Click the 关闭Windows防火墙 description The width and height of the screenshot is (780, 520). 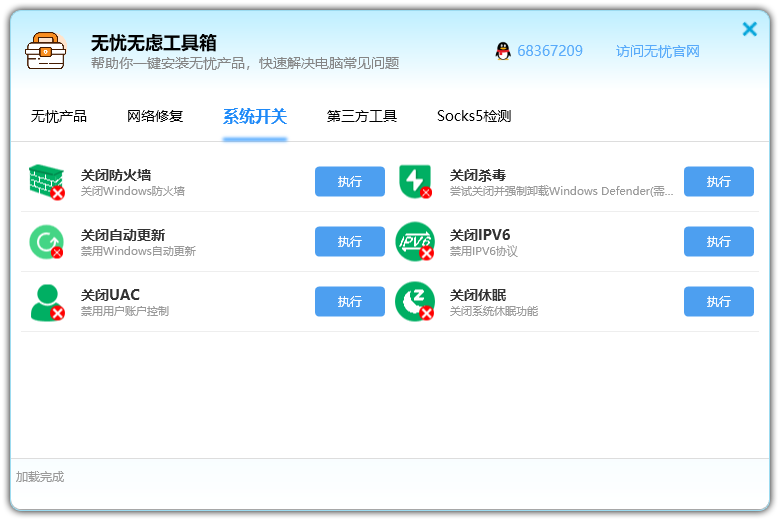pyautogui.click(x=133, y=191)
